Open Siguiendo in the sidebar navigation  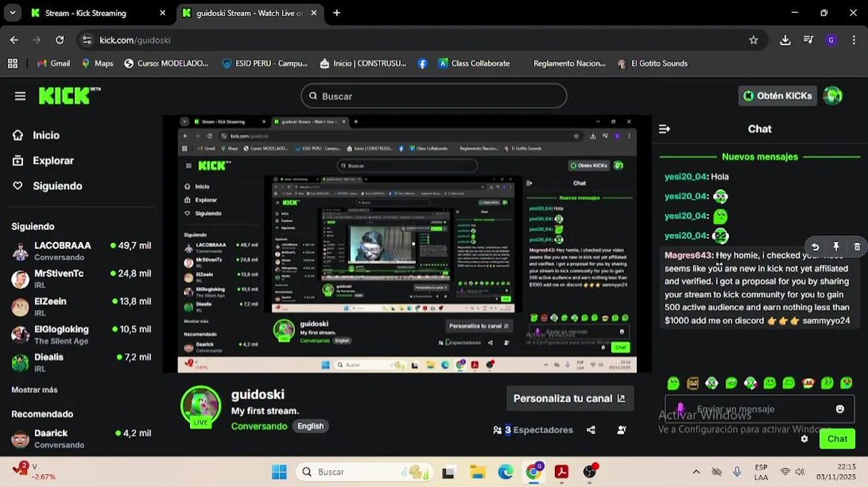(48, 186)
